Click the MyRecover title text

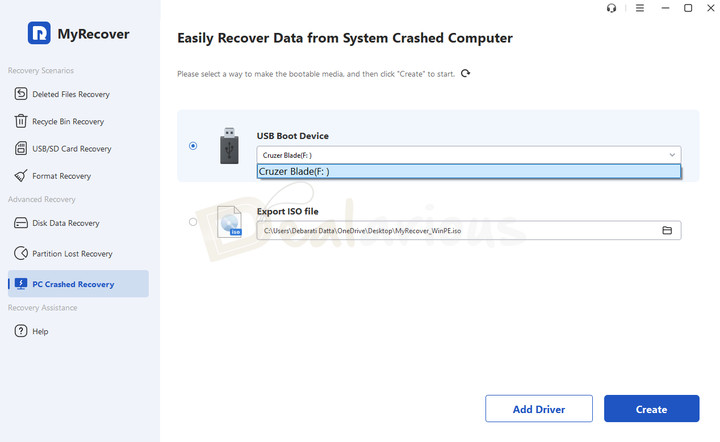93,34
